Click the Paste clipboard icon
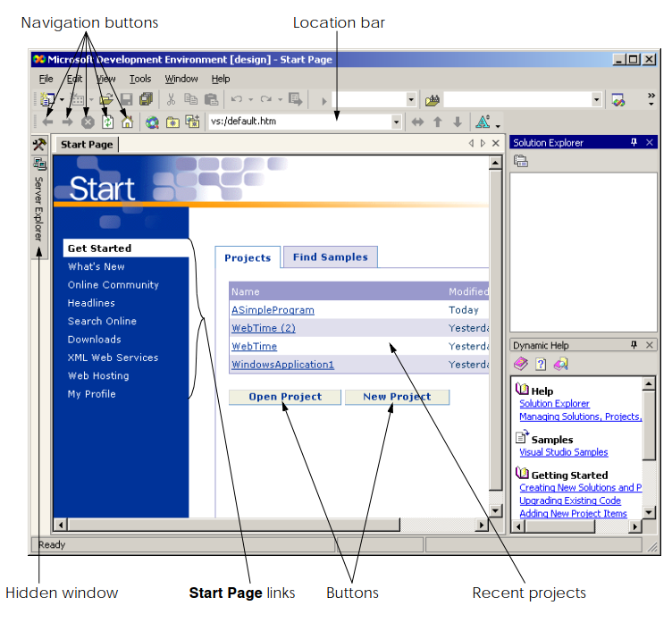672x631 pixels. click(x=211, y=99)
